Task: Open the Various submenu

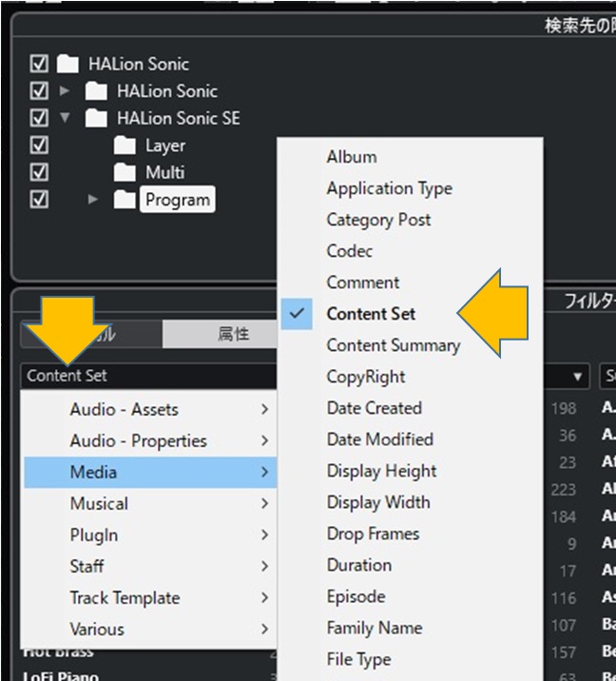Action: [150, 629]
